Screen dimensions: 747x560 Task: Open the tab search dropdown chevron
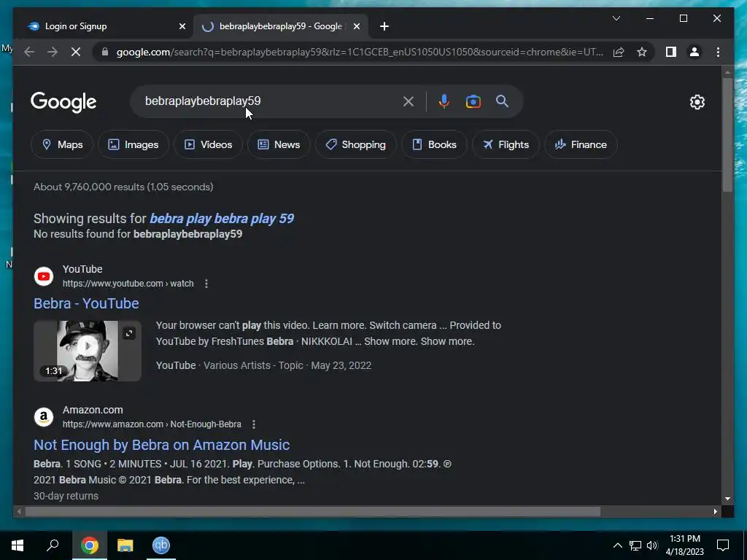(616, 18)
